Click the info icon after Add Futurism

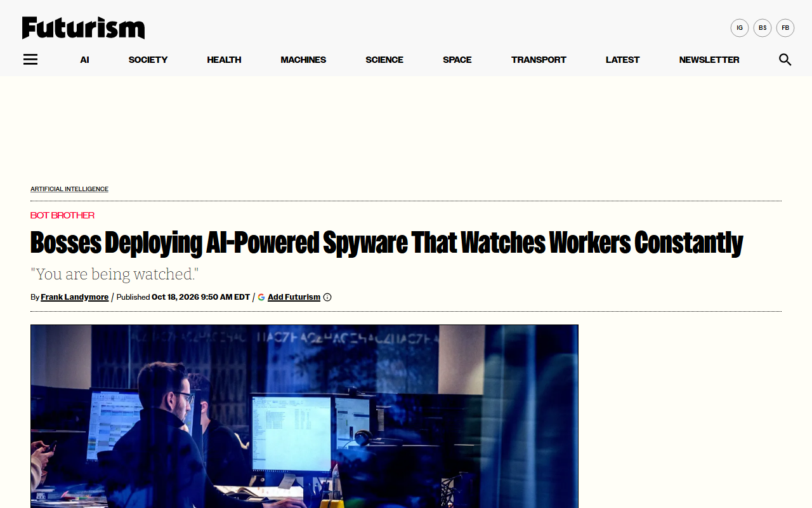click(x=327, y=297)
